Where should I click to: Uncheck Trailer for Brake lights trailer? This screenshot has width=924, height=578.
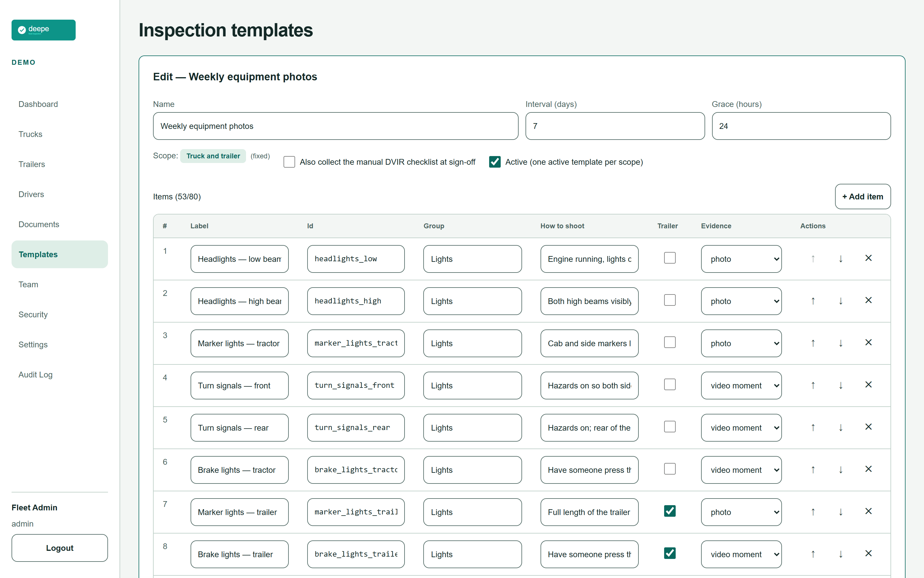(670, 553)
